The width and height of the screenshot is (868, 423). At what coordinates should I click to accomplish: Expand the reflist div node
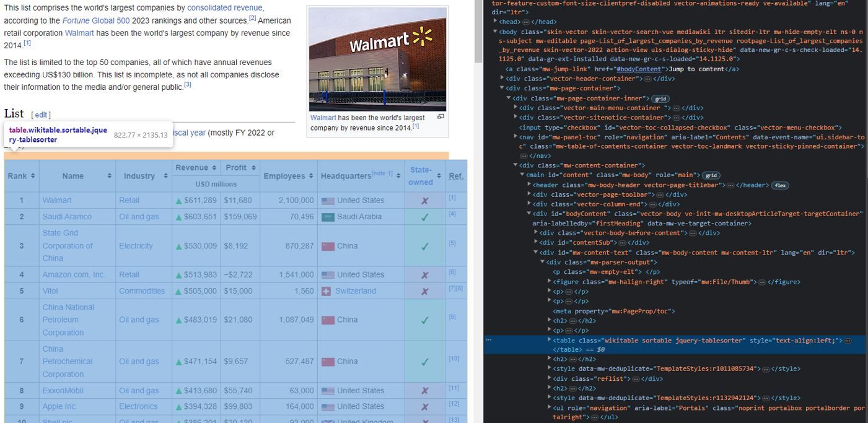[x=549, y=378]
